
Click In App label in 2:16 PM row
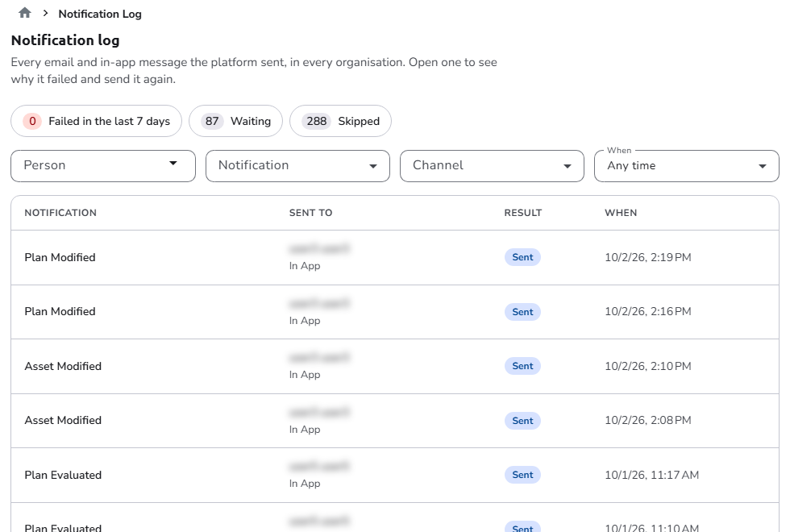[305, 321]
